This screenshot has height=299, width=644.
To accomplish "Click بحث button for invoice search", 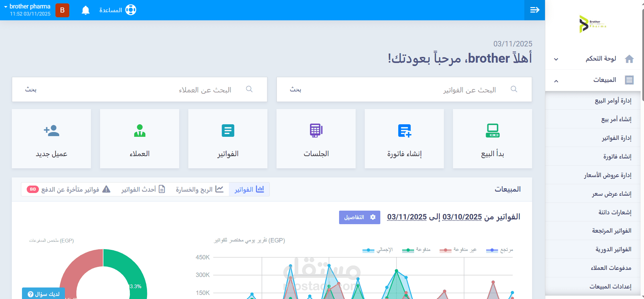I will click(295, 89).
